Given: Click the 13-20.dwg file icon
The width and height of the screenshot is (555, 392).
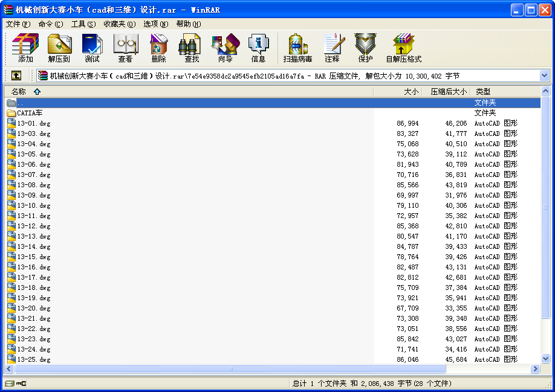Looking at the screenshot, I should [x=11, y=308].
